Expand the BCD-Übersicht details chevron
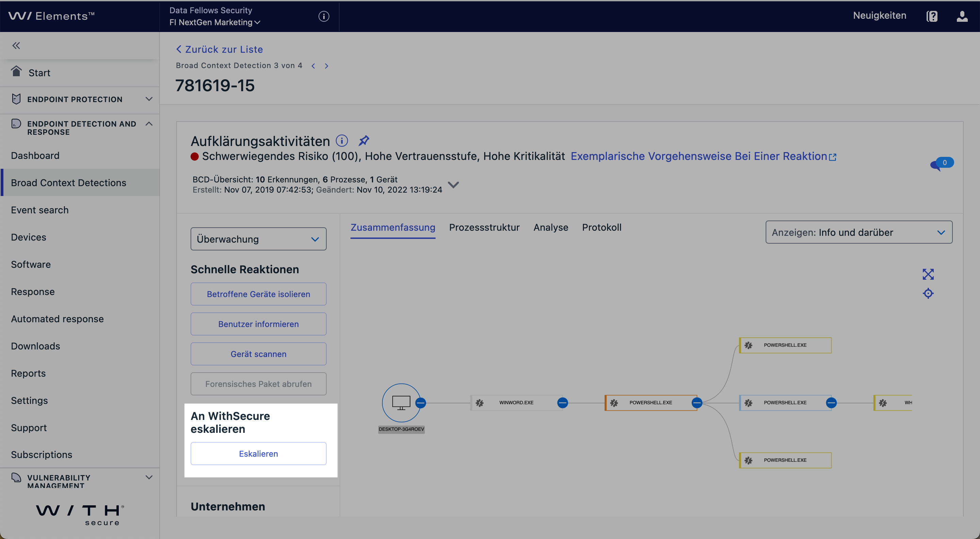 tap(453, 185)
